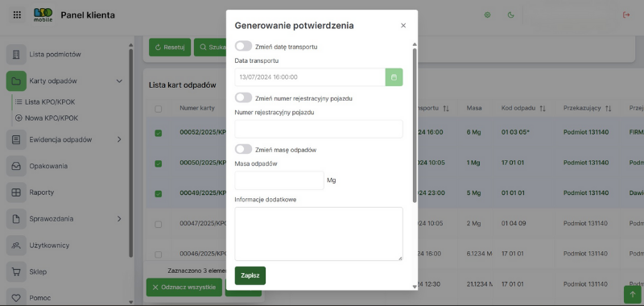Click the red logout icon
The image size is (644, 306).
click(626, 14)
